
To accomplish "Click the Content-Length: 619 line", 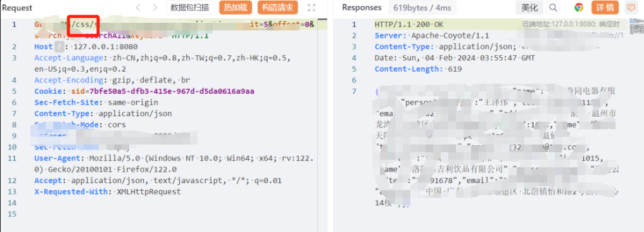I will coord(418,70).
